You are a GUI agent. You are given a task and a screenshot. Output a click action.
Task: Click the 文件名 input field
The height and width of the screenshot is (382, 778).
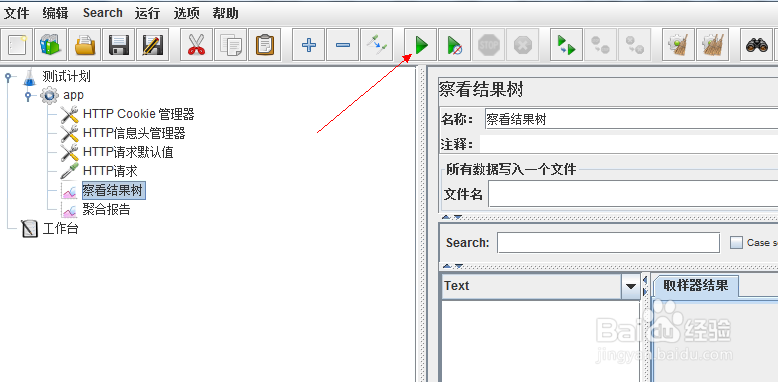coord(633,193)
